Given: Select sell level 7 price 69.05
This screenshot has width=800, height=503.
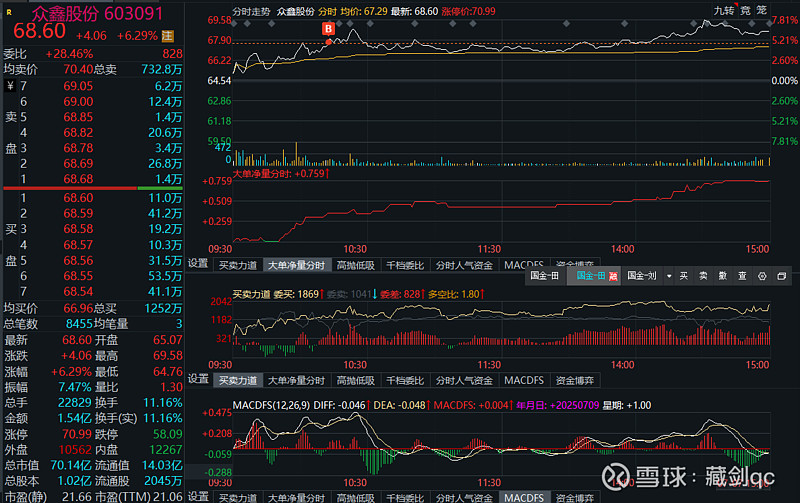Looking at the screenshot, I should pyautogui.click(x=78, y=86).
